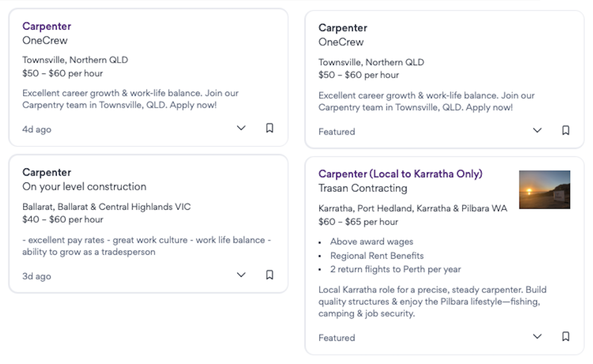Save the Featured OneCrew carpenter job
This screenshot has height=364, width=593.
566,131
